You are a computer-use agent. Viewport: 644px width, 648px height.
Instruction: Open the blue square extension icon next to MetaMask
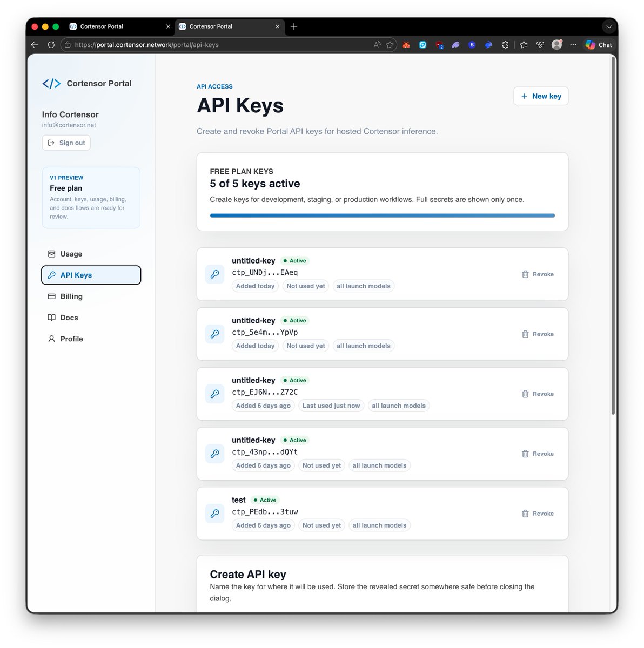pyautogui.click(x=423, y=45)
